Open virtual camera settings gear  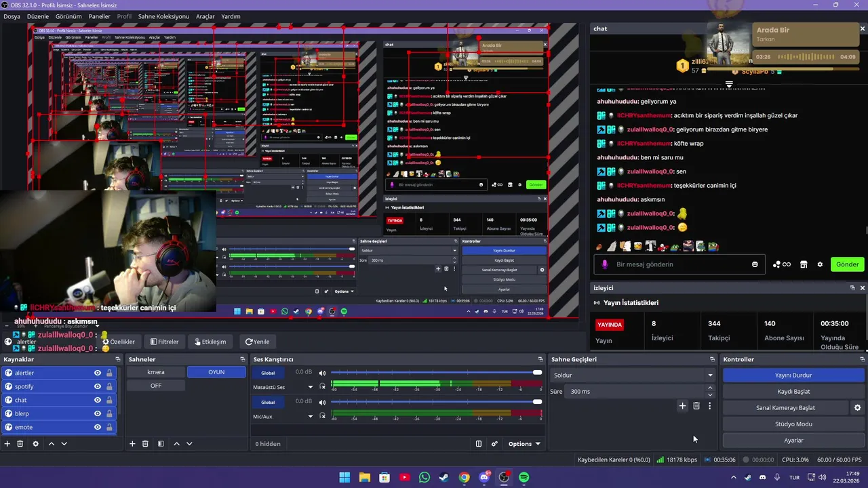857,407
